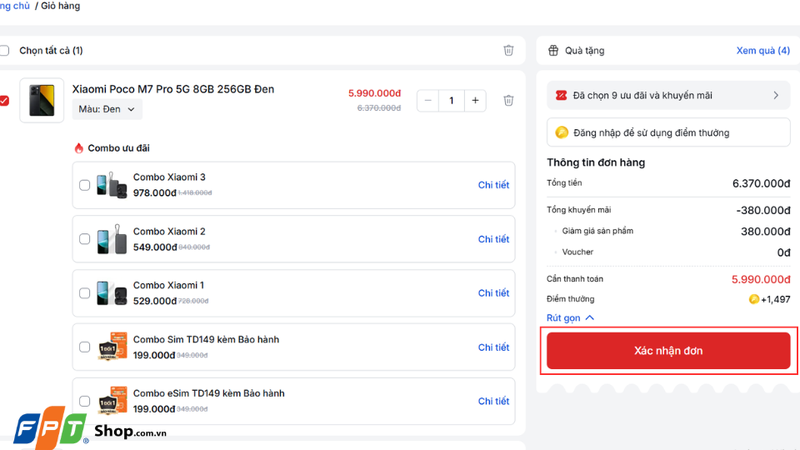The image size is (800, 450).
Task: Click the Xác nhận đơn button
Action: 668,351
